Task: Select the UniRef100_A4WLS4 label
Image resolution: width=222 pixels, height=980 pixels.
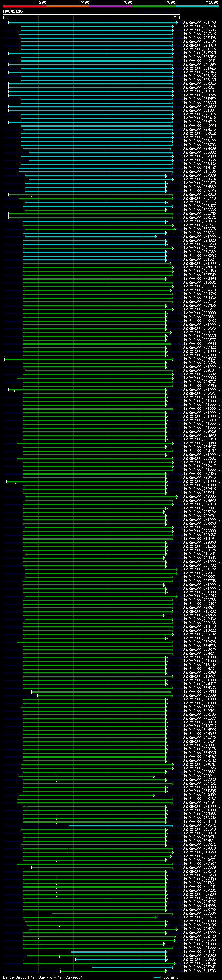Action: click(x=199, y=963)
